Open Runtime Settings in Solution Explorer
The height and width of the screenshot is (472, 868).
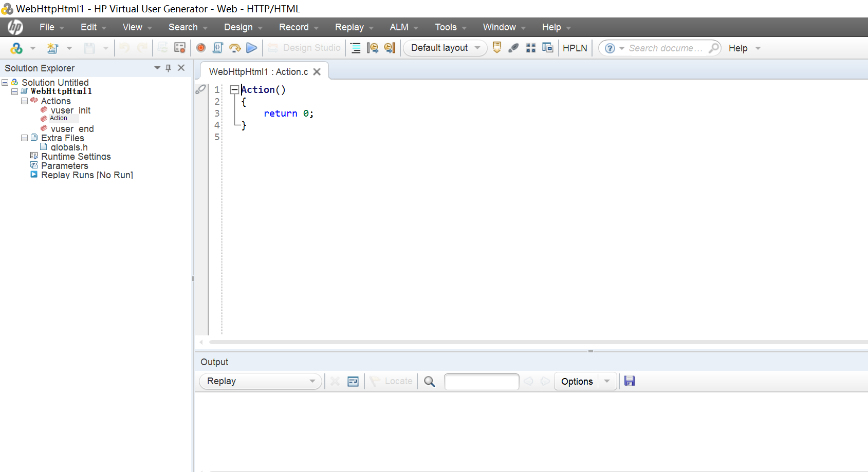point(76,157)
